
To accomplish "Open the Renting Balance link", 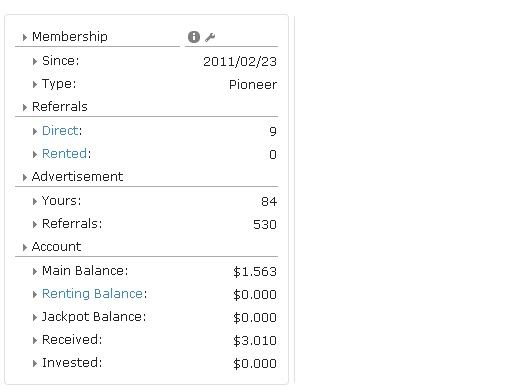I will (x=92, y=294).
